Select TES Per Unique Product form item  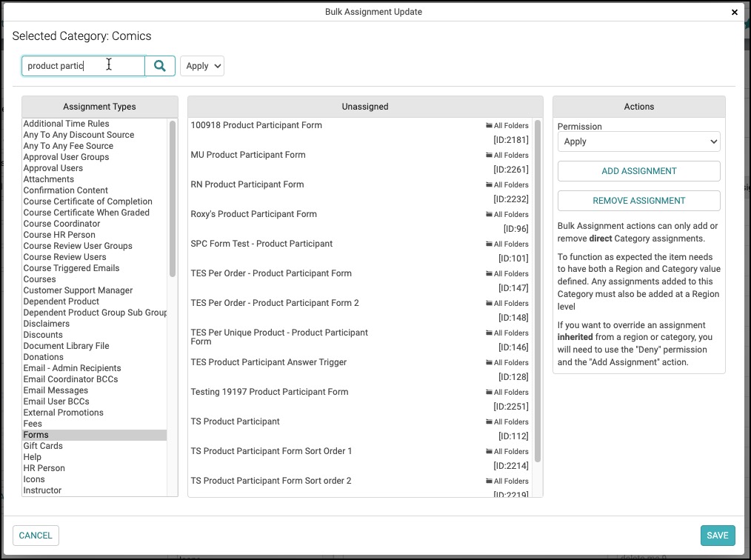[x=279, y=337]
